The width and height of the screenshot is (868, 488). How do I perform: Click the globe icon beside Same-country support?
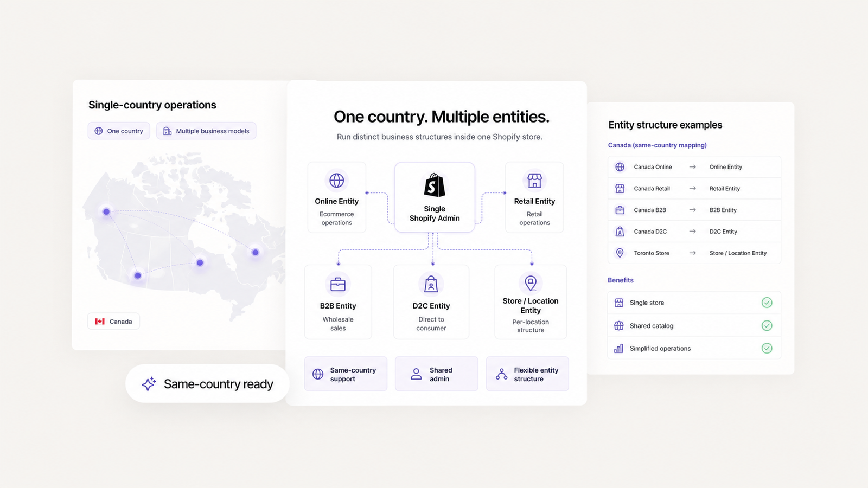tap(318, 374)
